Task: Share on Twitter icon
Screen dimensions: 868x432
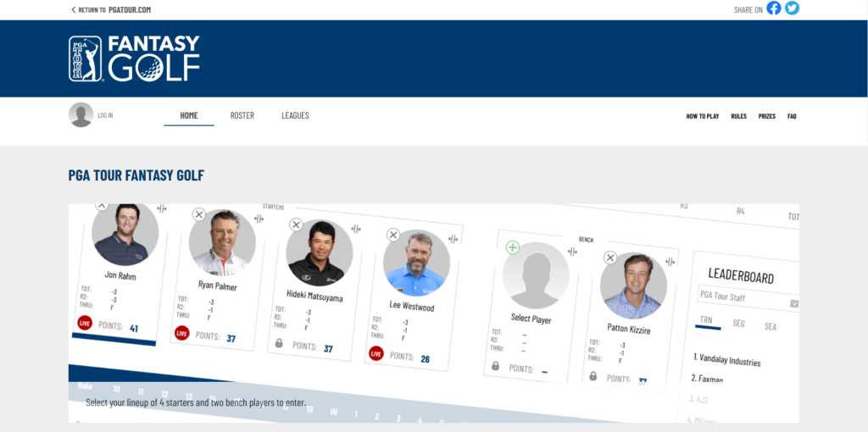Action: 793,8
